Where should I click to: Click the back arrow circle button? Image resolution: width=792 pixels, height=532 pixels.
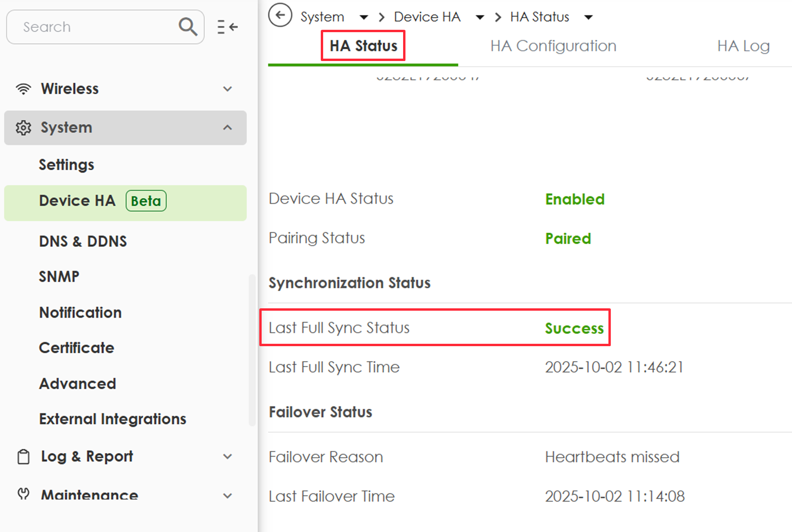[280, 16]
